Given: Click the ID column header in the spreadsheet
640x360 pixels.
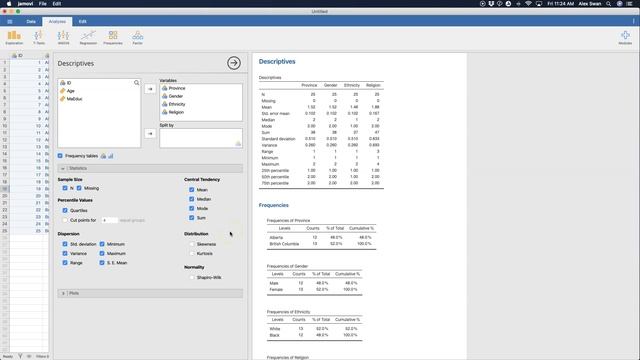Looking at the screenshot, I should 27,56.
